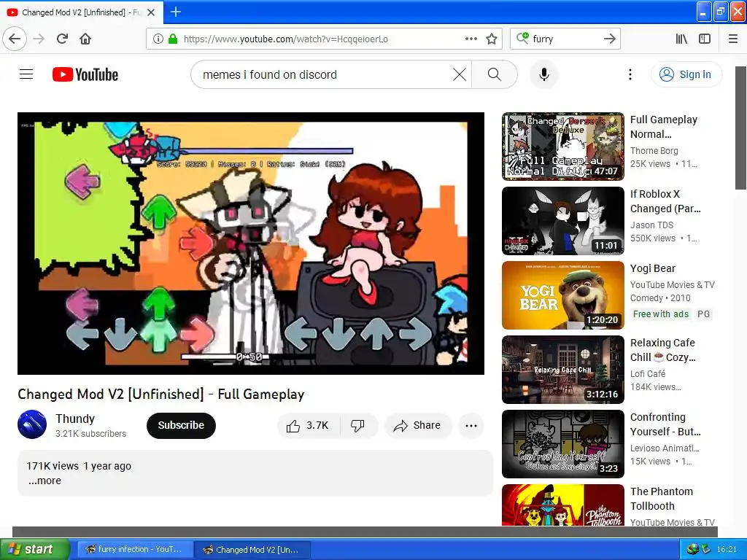Open the If Roblox X Changed thumbnail
Image resolution: width=747 pixels, height=560 pixels.
coord(563,220)
